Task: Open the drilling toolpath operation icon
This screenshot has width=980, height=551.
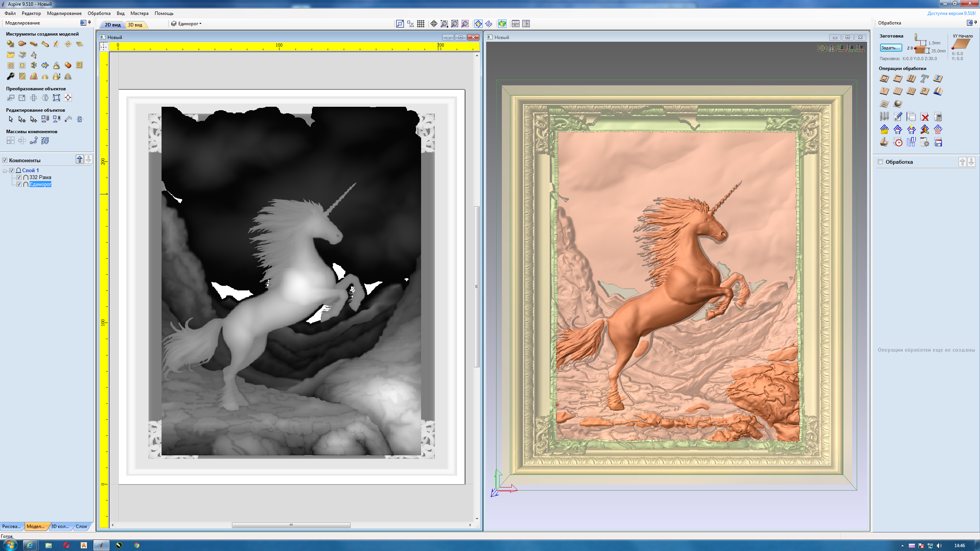Action: 911,79
